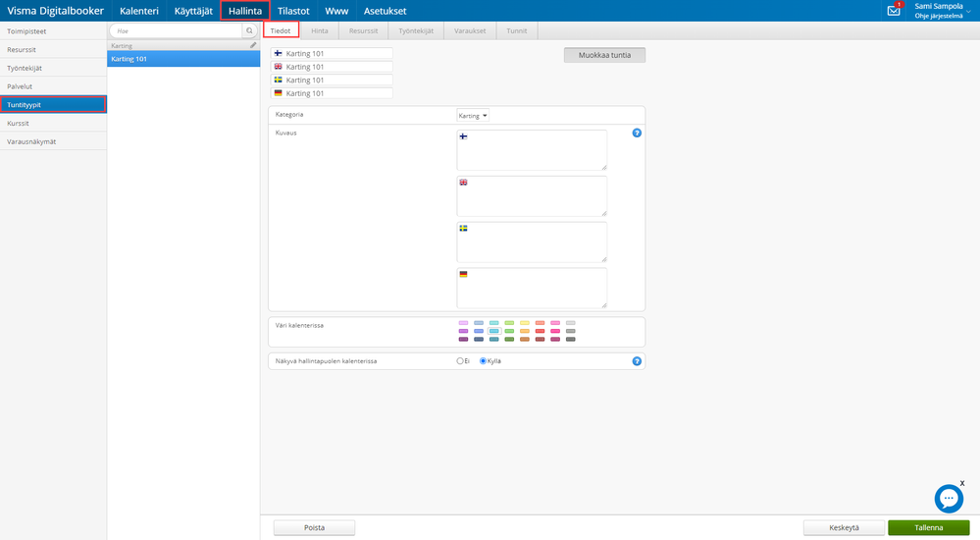980x540 pixels.
Task: Open Varausnäkymät in the sidebar
Action: pos(53,141)
